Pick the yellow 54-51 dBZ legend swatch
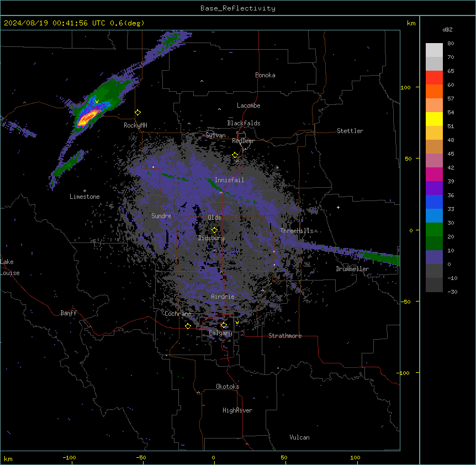Image resolution: width=476 pixels, height=465 pixels. (434, 119)
